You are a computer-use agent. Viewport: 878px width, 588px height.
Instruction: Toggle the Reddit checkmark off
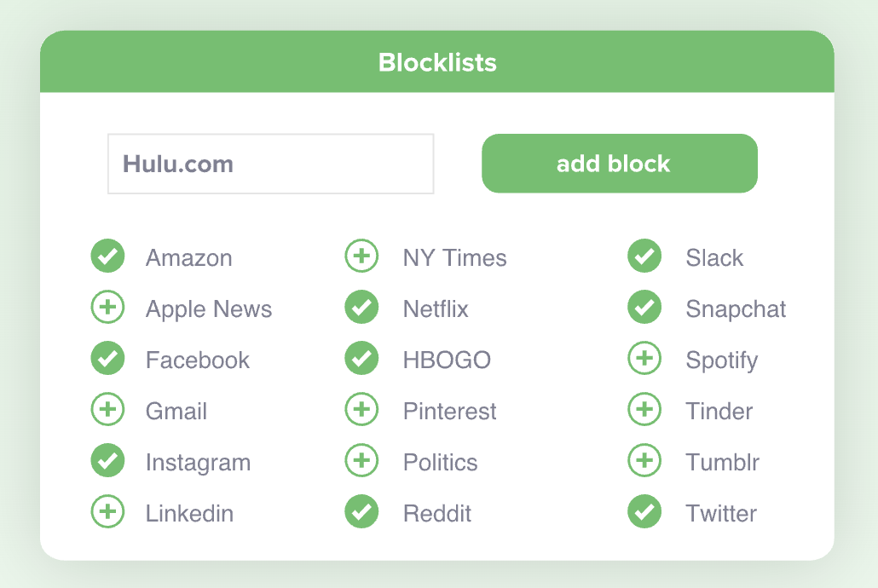tap(361, 511)
